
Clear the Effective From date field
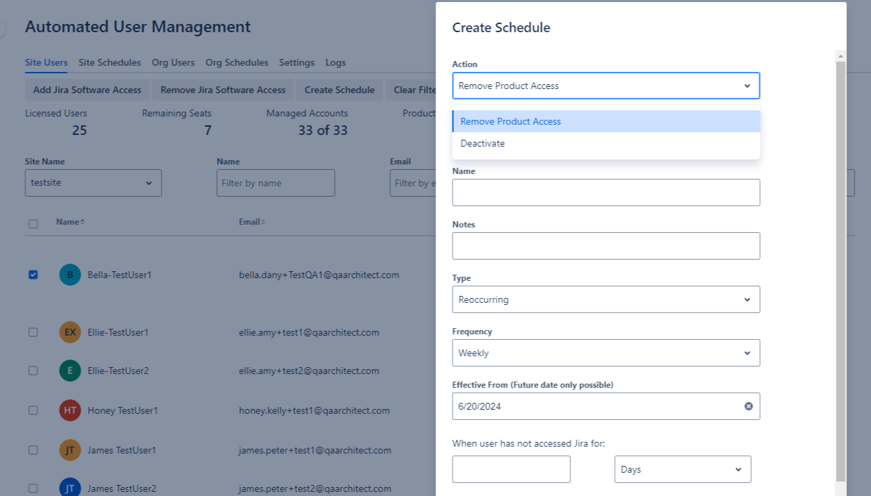[748, 406]
